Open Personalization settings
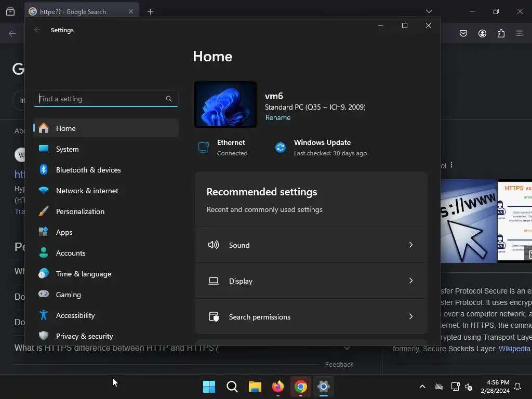 [106, 211]
